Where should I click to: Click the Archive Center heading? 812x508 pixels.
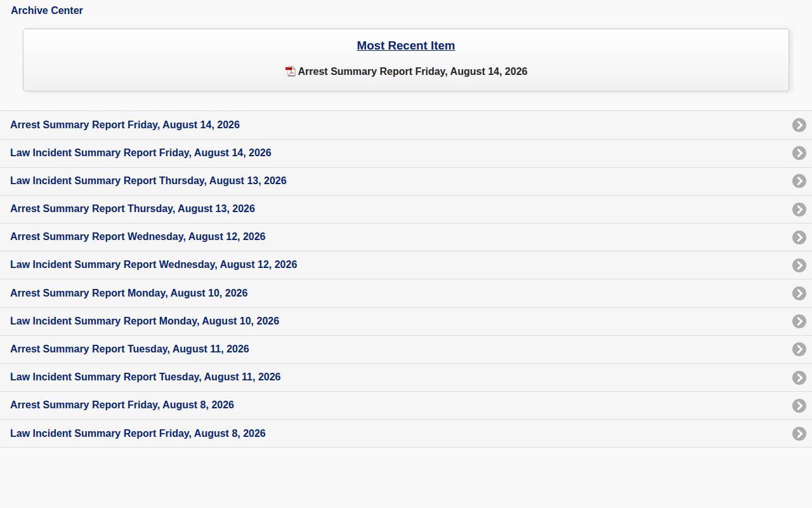47,11
